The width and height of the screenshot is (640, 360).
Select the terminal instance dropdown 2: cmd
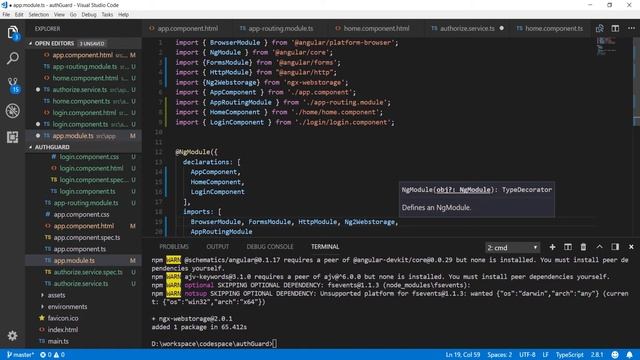tap(512, 247)
